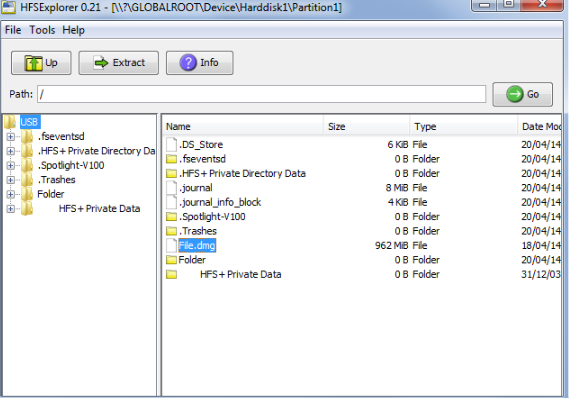569x398 pixels.
Task: Sort by the Size column header
Action: pos(367,127)
